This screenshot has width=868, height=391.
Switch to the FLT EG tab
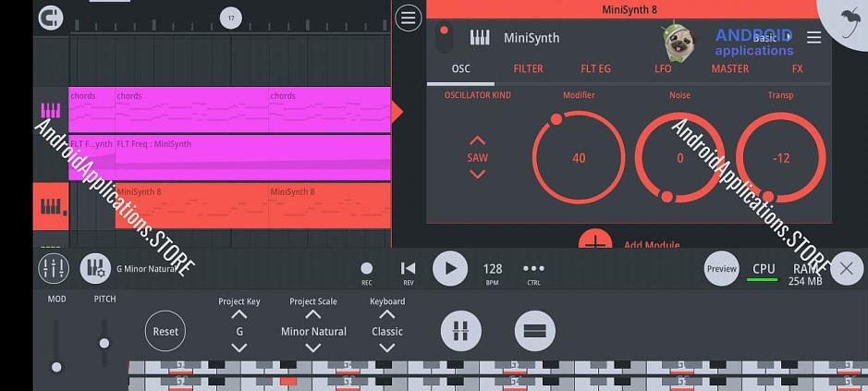[x=595, y=68]
